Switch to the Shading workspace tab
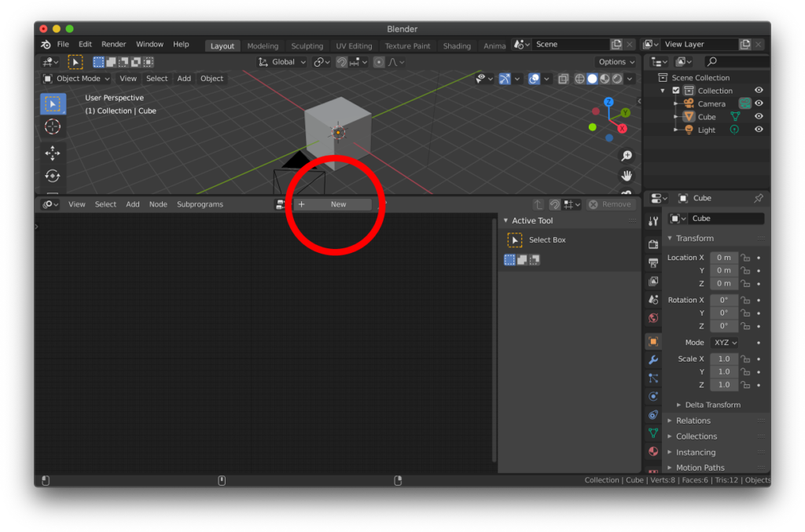The image size is (805, 532). coord(457,46)
